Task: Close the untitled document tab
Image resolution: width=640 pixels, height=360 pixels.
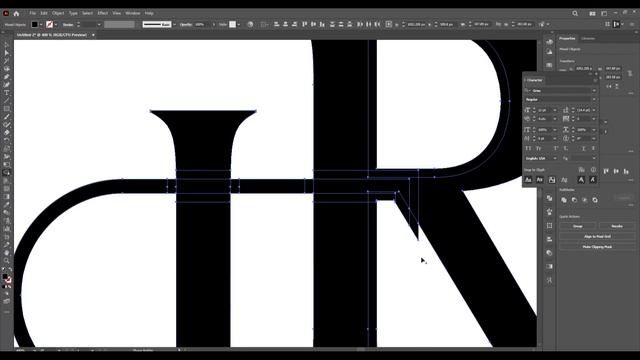Action: [93, 35]
